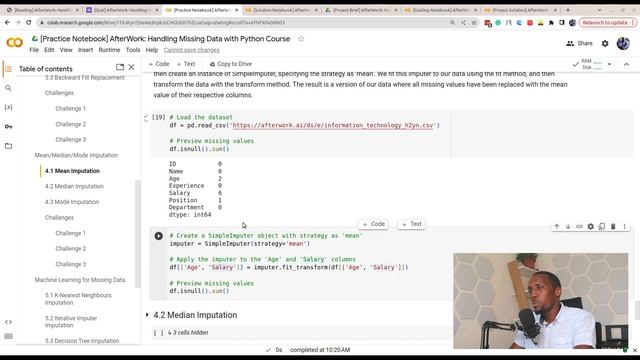Switch to the Solution Notebook browser tab
The width and height of the screenshot is (640, 360).
click(280, 9)
